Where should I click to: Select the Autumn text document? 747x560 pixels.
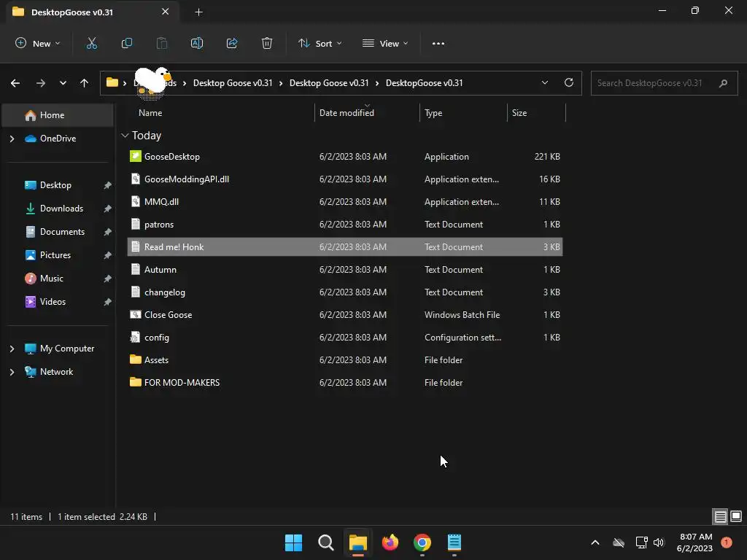point(345,270)
